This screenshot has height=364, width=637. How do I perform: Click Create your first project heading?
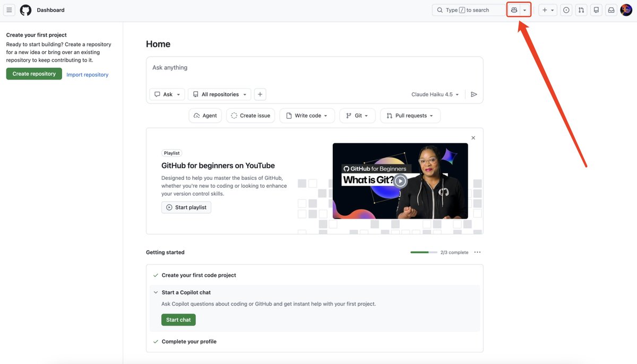[36, 35]
